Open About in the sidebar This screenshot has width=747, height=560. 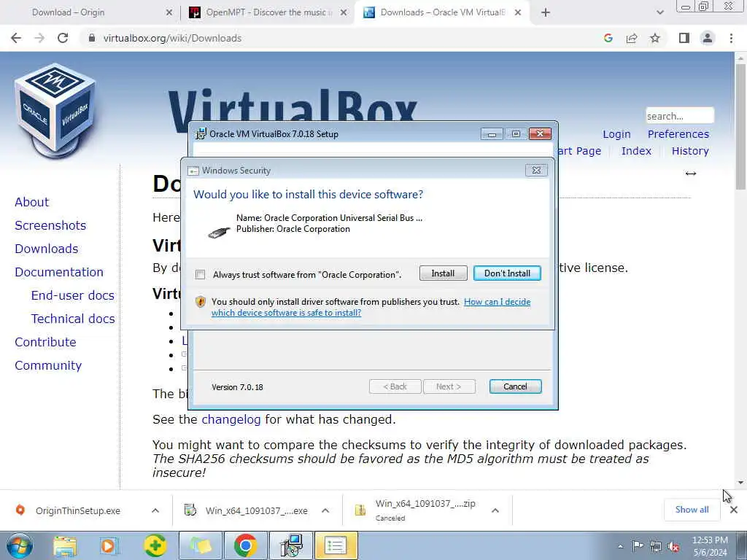click(x=31, y=202)
